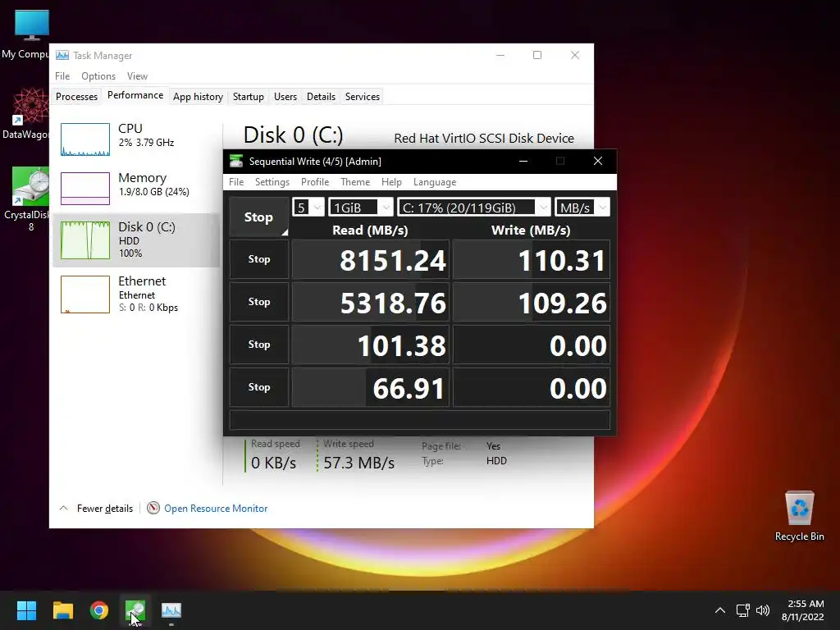840x630 pixels.
Task: Click the 101.38 read result cell
Action: [x=370, y=345]
